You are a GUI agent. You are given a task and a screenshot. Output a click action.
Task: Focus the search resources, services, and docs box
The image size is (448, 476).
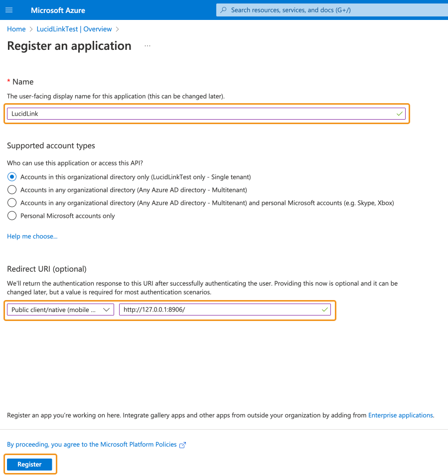point(332,10)
